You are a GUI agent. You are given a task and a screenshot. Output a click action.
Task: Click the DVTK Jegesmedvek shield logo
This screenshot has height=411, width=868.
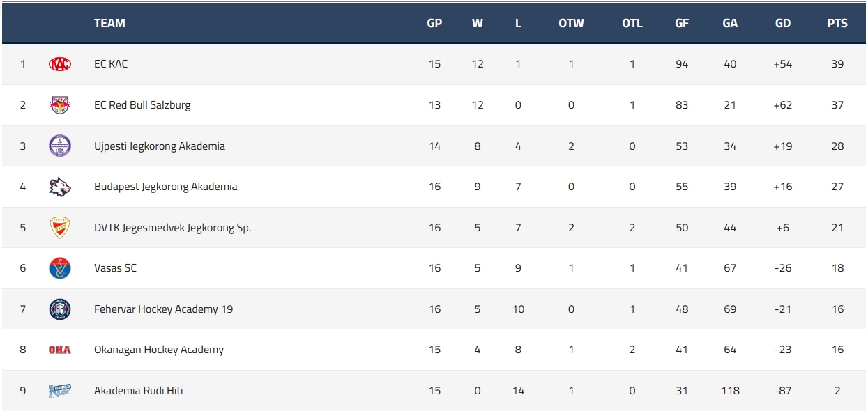tap(60, 227)
